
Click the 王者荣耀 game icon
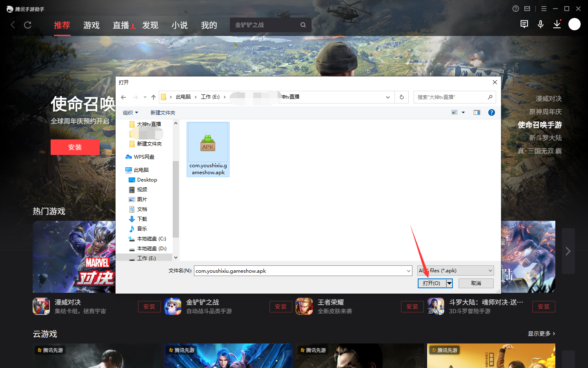(x=304, y=306)
